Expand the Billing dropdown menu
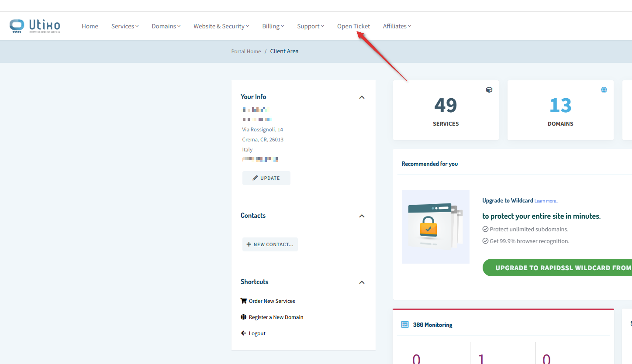Image resolution: width=632 pixels, height=364 pixels. [273, 26]
